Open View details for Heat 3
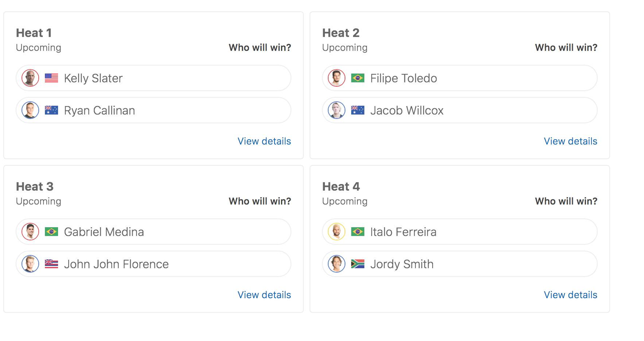This screenshot has height=341, width=644. 264,295
